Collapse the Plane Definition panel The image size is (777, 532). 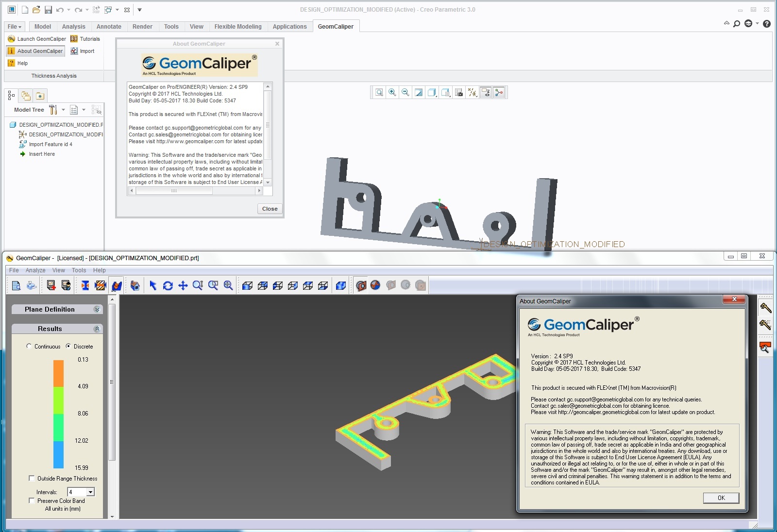coord(97,309)
